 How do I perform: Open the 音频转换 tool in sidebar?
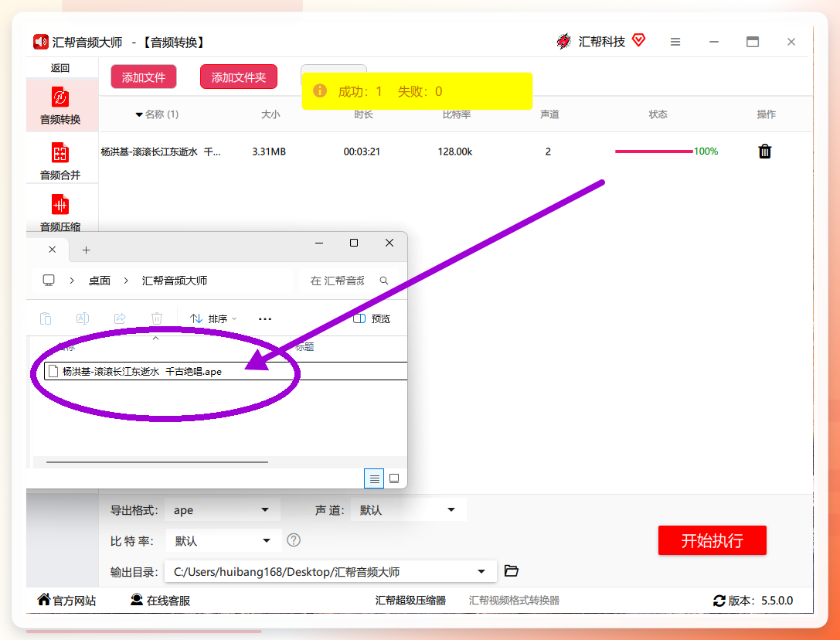60,106
